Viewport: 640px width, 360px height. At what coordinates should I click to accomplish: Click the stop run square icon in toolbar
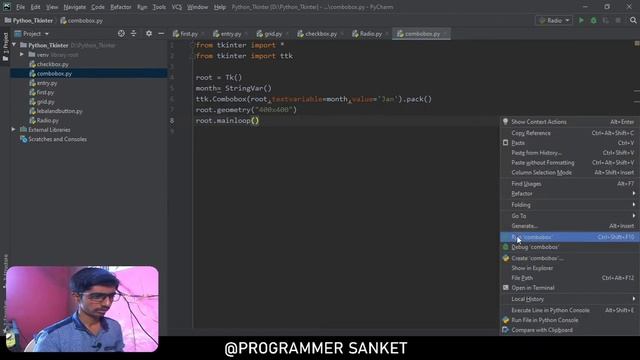pos(618,20)
